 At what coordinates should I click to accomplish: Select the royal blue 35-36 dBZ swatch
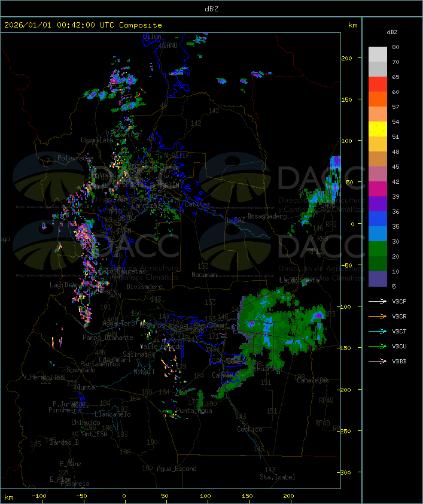[378, 218]
